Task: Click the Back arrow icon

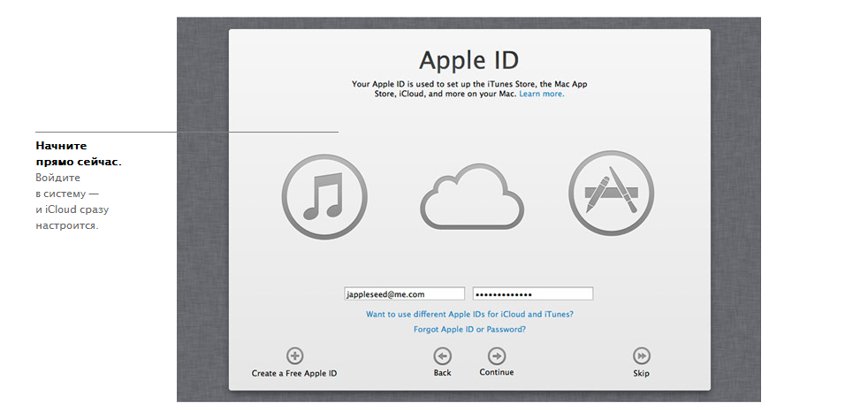Action: 442,355
